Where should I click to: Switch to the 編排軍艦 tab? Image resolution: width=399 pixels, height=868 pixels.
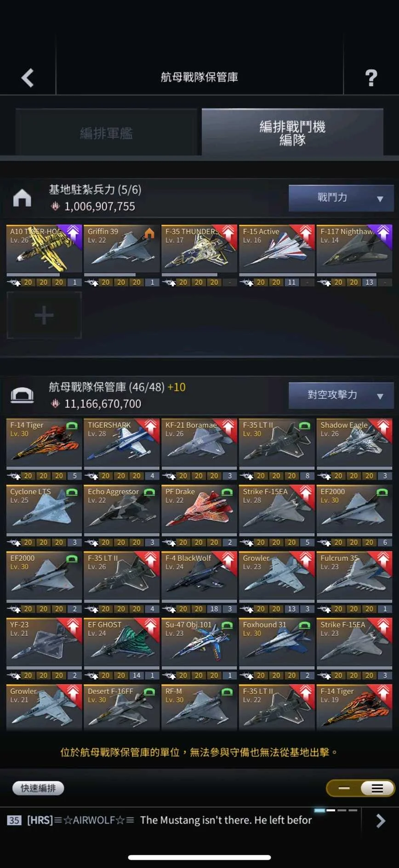(106, 132)
